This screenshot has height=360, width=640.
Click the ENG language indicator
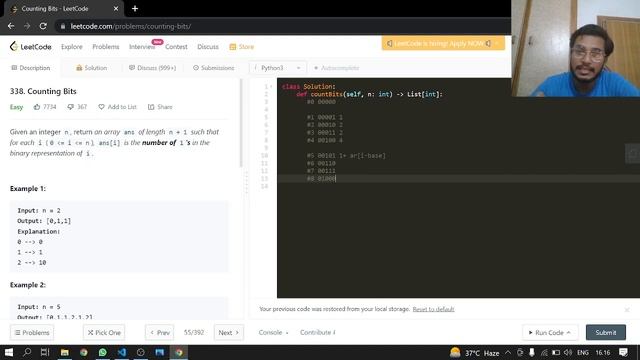tap(583, 353)
